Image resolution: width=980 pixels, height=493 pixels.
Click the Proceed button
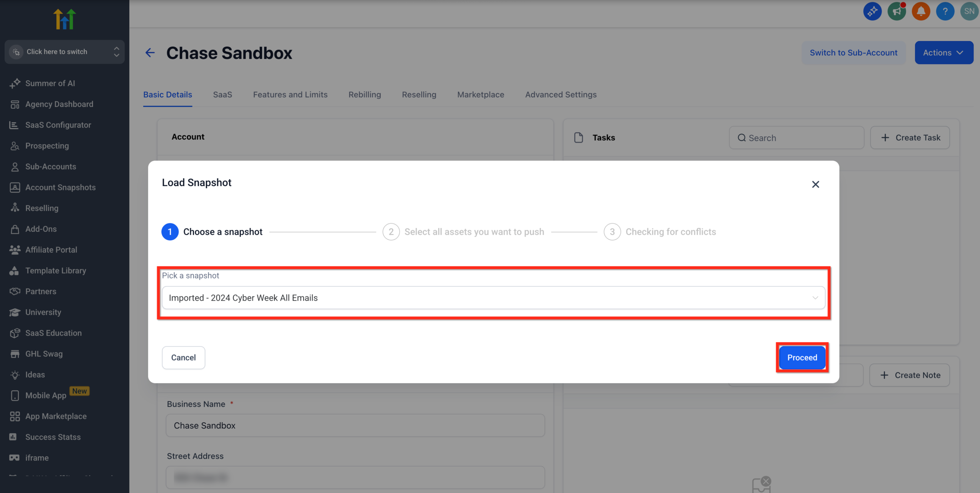tap(802, 357)
